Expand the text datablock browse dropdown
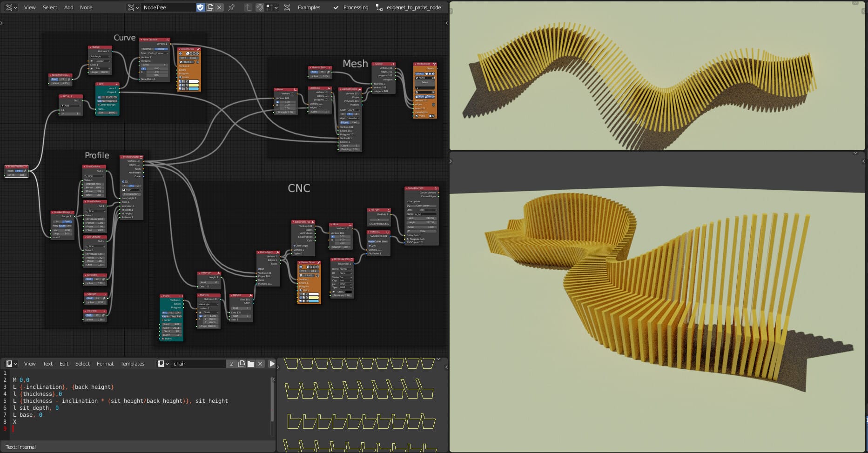The image size is (868, 453). tap(163, 364)
